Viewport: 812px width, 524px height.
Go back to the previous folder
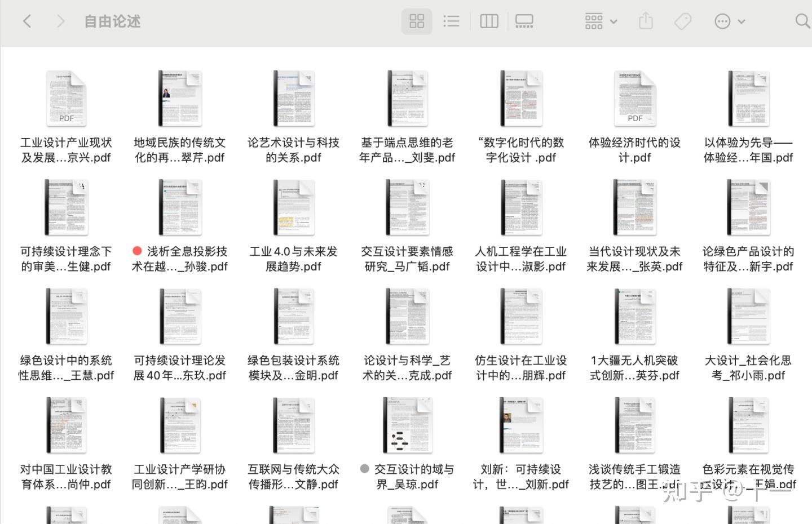pos(27,21)
